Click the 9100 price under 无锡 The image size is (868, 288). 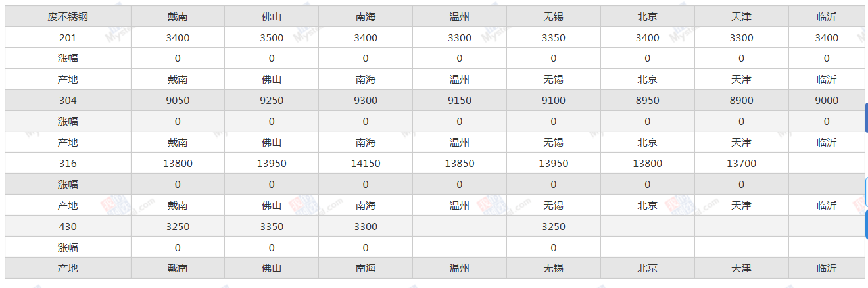(x=554, y=101)
